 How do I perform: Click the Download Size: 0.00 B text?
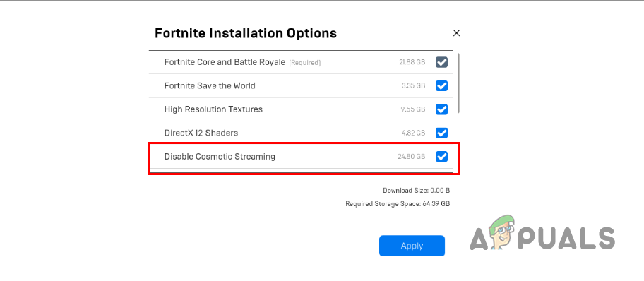[x=417, y=190]
